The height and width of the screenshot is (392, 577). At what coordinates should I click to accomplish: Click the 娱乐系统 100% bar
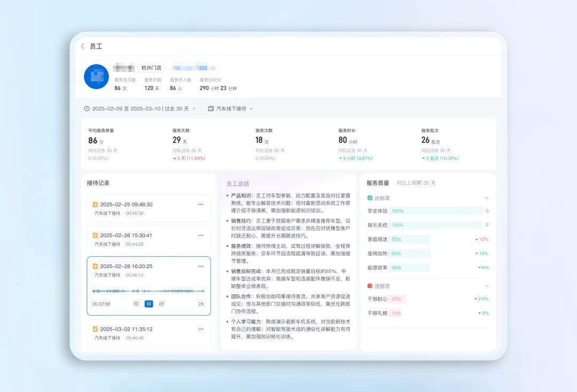tap(436, 225)
